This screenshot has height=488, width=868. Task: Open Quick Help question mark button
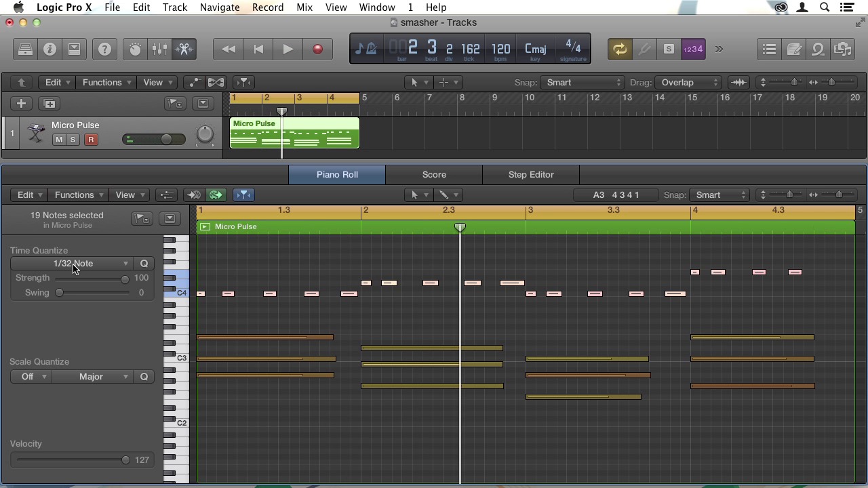[x=104, y=49]
